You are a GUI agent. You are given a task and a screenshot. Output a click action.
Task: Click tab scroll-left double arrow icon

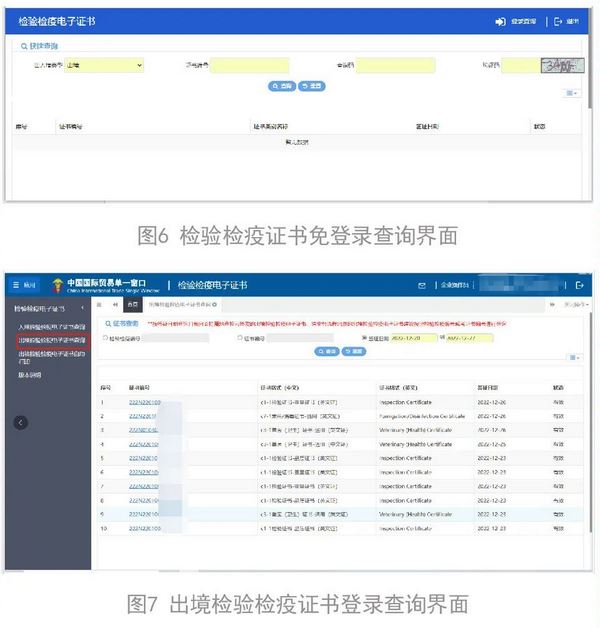tap(115, 305)
